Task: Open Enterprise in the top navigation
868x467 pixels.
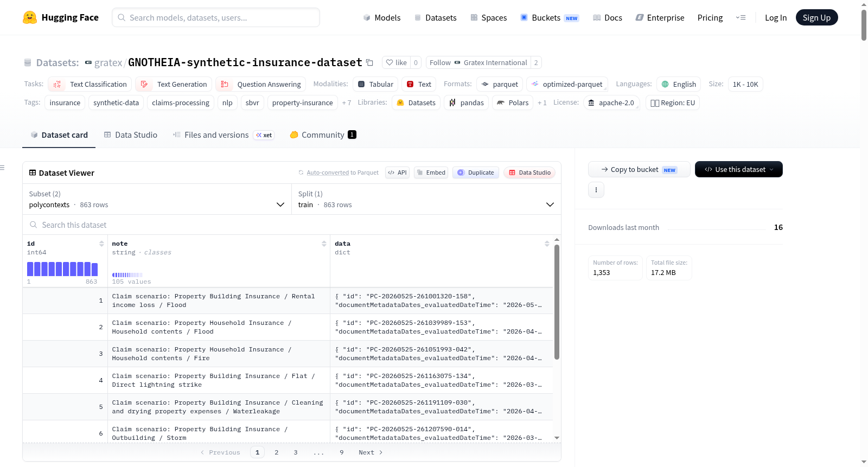Action: coord(660,17)
